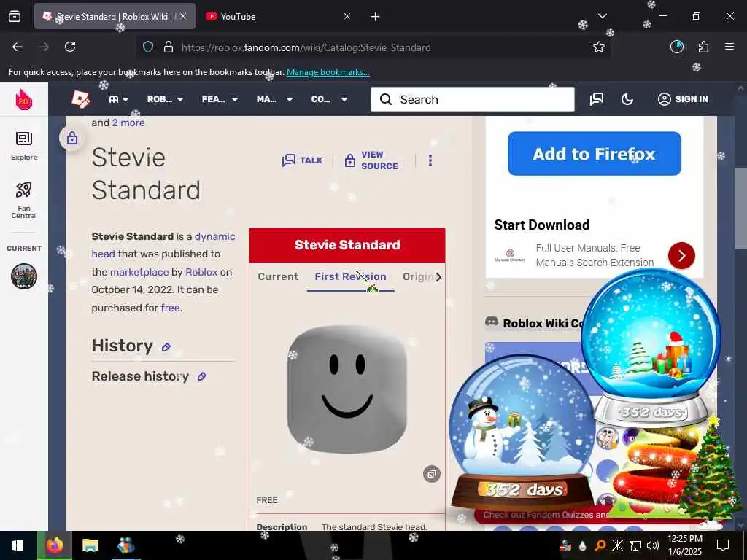Advance infobox tabs with right chevron
The height and width of the screenshot is (560, 747).
click(438, 276)
